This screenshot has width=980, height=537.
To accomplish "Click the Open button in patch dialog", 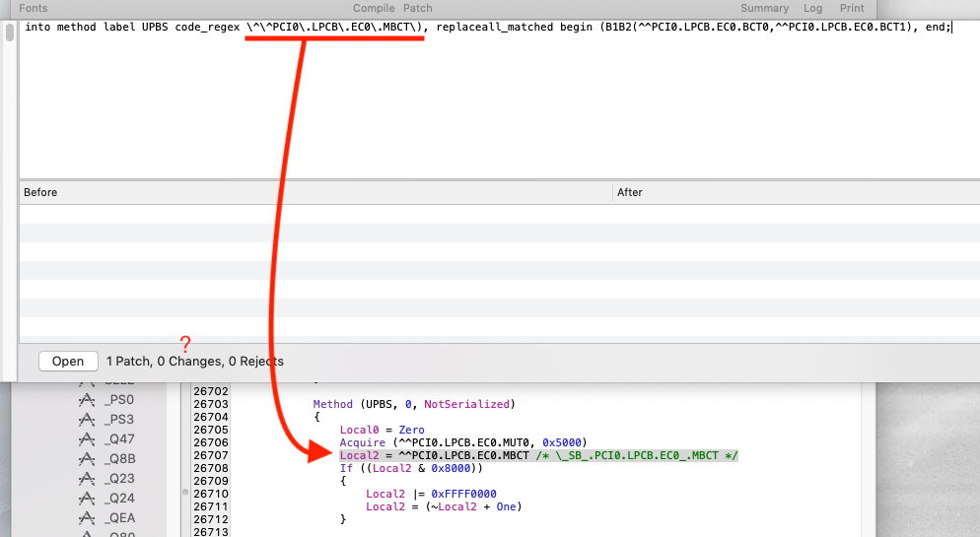I will [68, 362].
